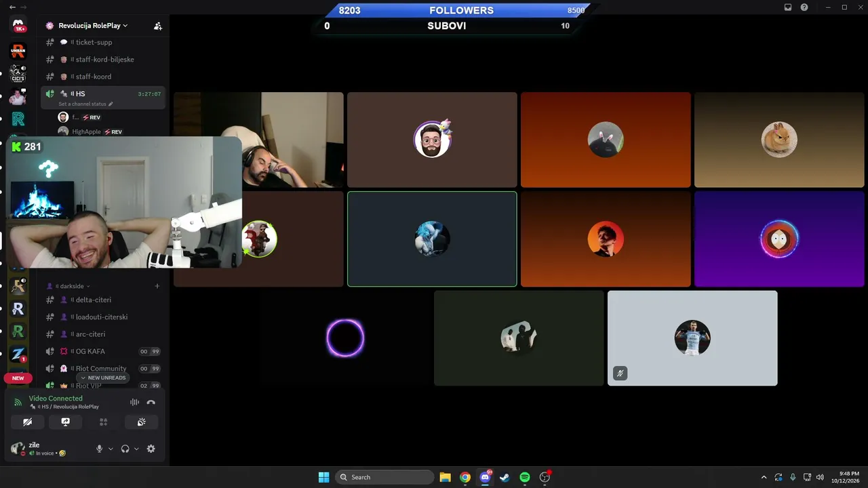Select the Kenny avatar purple tile
The width and height of the screenshot is (868, 488).
(x=779, y=239)
